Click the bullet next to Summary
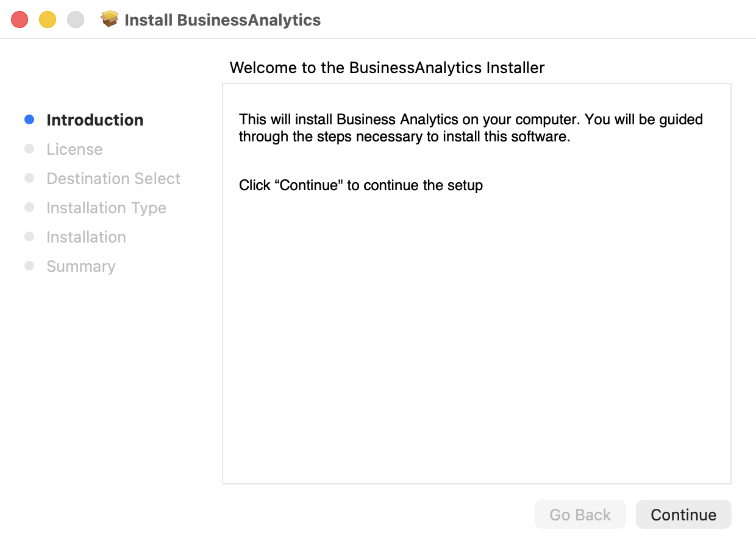756x546 pixels. tap(29, 266)
